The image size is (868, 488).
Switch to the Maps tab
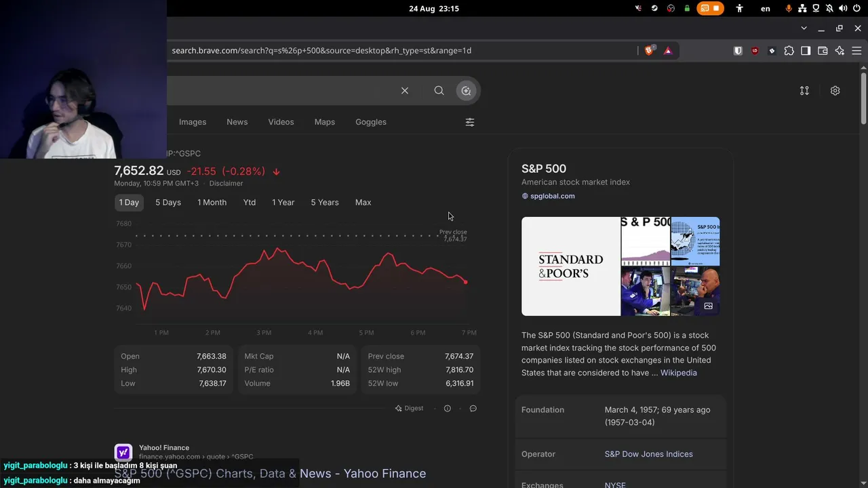[325, 122]
